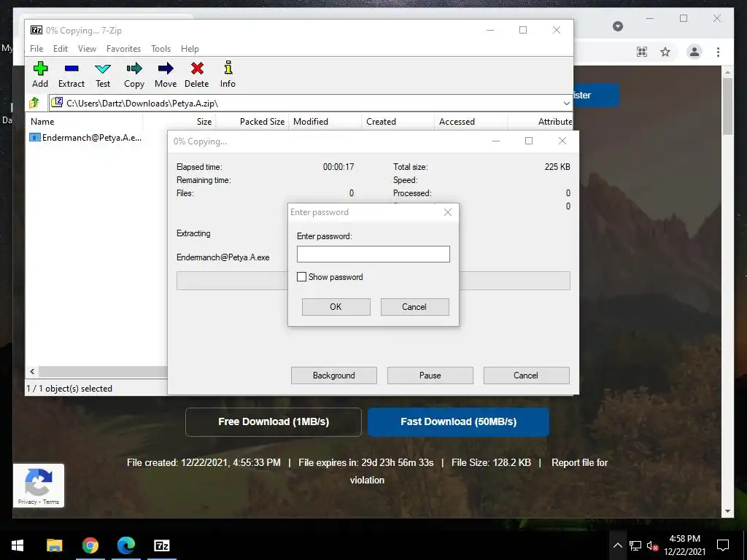Image resolution: width=747 pixels, height=560 pixels.
Task: Click the Copy toolbar icon
Action: point(134,74)
